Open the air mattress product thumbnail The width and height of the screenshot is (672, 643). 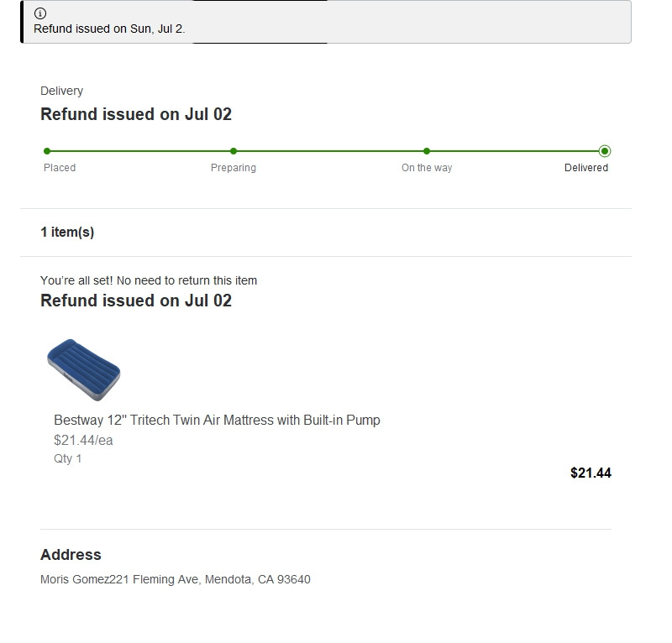point(83,369)
